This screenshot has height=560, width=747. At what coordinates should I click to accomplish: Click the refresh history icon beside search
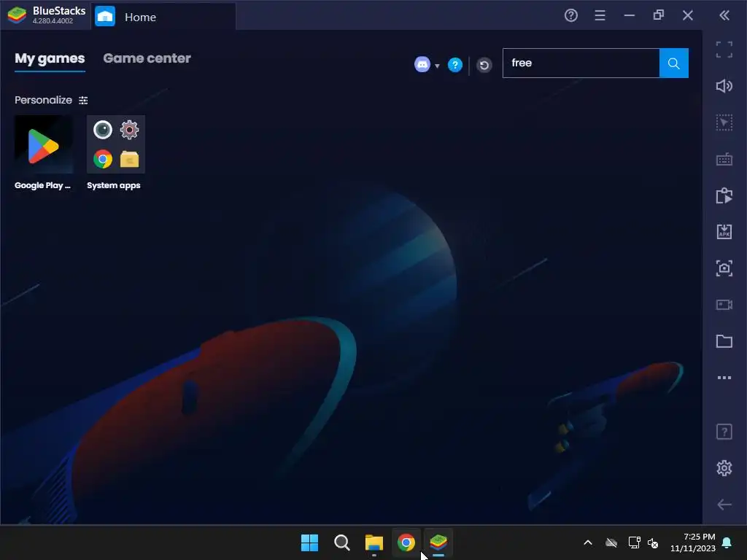point(484,65)
